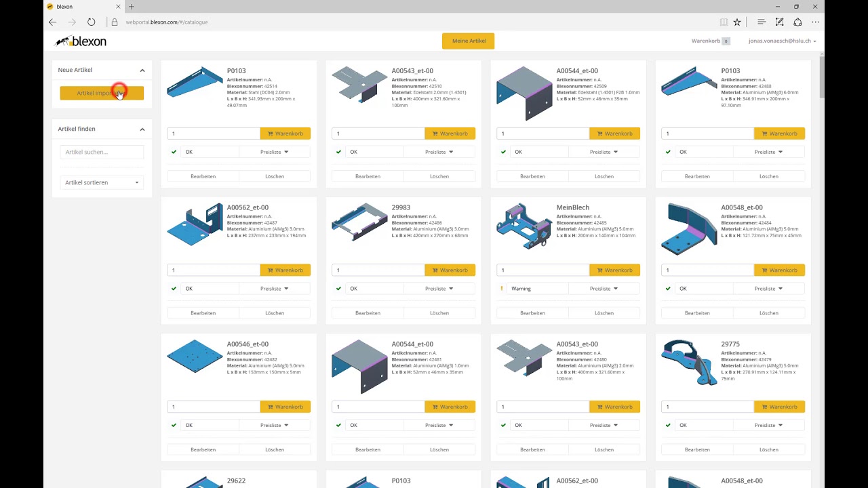Click Löschen on the A00546_et-00 card
This screenshot has width=868, height=488.
pyautogui.click(x=275, y=450)
